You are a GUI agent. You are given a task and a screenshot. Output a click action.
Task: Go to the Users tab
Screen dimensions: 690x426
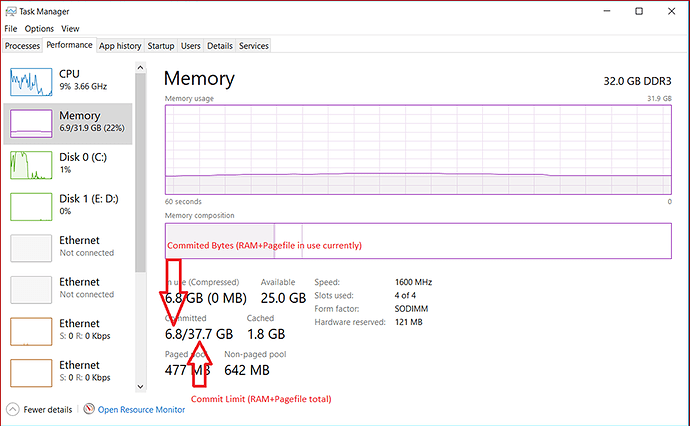191,46
